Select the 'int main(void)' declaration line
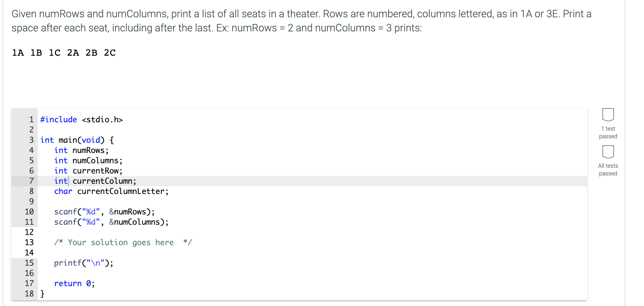Image resolution: width=644 pixels, height=306 pixels. (77, 140)
